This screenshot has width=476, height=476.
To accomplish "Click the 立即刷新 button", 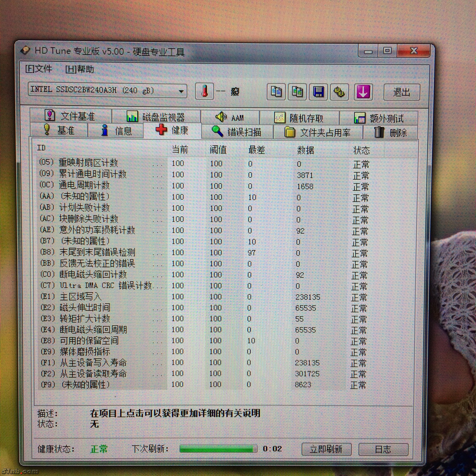I will click(326, 449).
